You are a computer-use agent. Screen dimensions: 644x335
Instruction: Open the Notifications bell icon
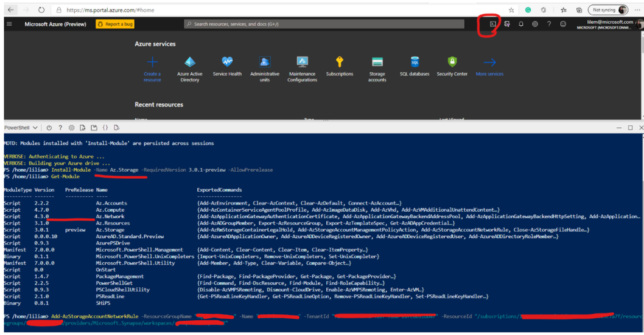[x=521, y=25]
